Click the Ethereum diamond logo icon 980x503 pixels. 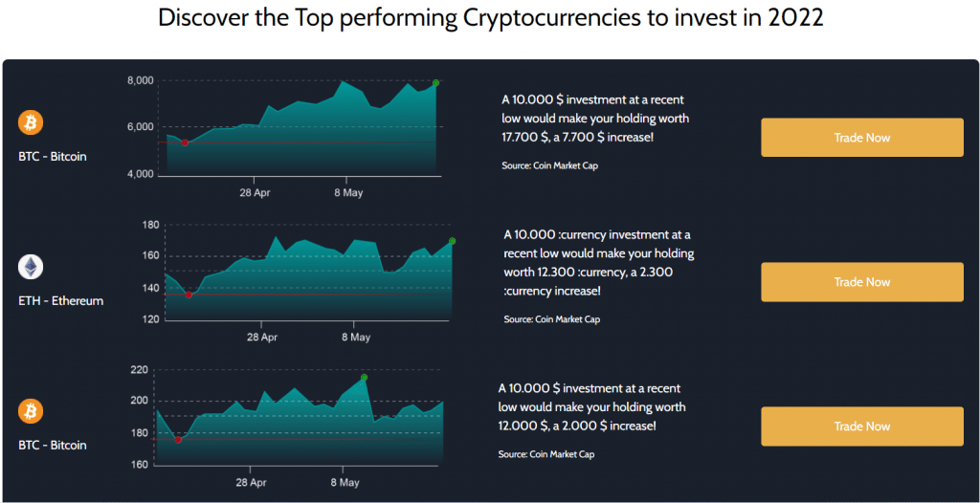pyautogui.click(x=32, y=267)
